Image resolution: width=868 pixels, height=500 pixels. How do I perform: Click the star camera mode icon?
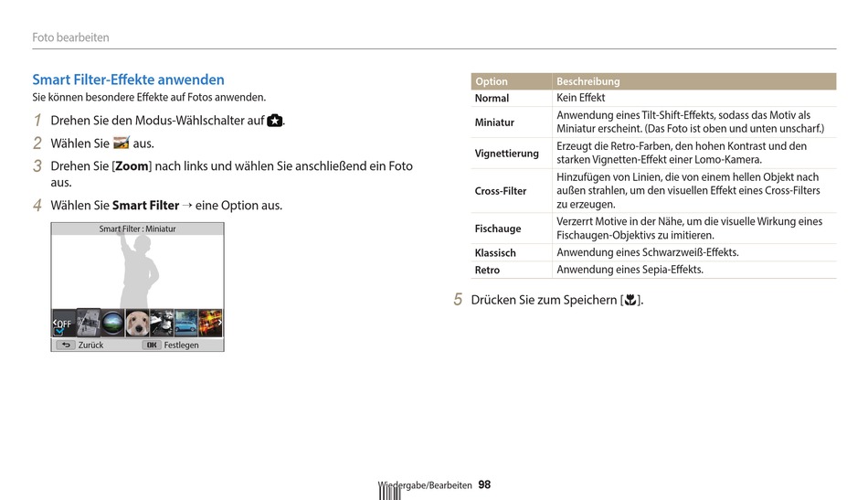click(x=275, y=120)
